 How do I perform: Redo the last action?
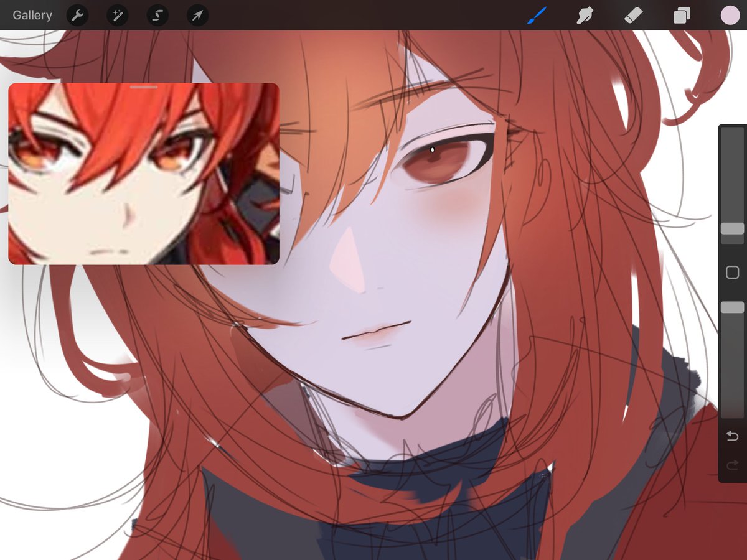(732, 464)
